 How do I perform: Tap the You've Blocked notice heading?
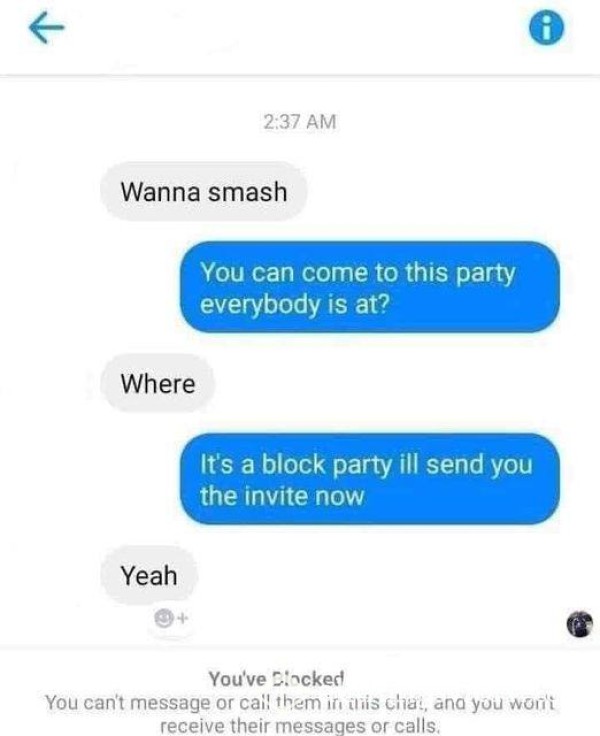(x=276, y=678)
